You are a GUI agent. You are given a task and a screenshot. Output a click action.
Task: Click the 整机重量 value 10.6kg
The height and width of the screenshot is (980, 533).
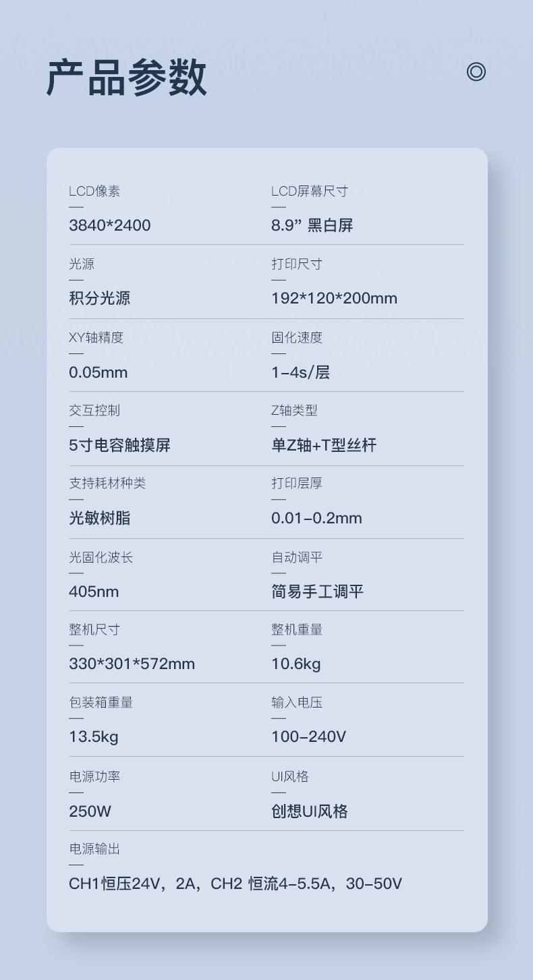(296, 664)
